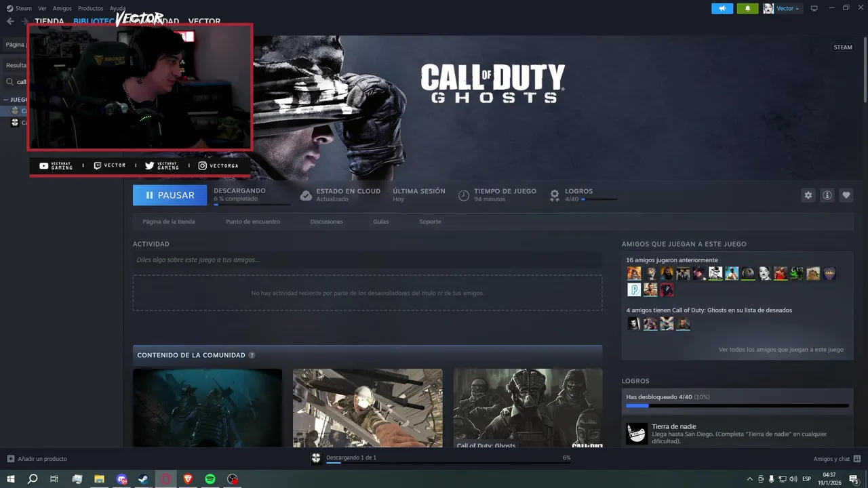This screenshot has width=868, height=488.
Task: Click Añadir un producto
Action: point(37,459)
